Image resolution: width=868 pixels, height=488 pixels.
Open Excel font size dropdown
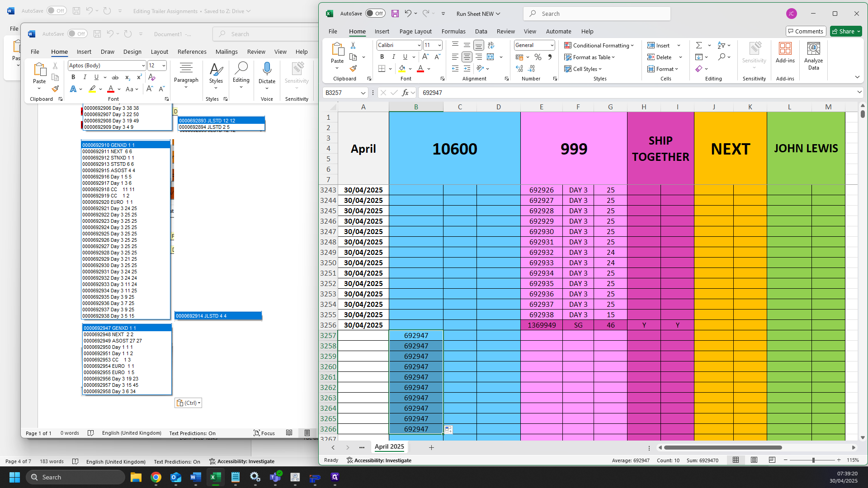pyautogui.click(x=439, y=45)
